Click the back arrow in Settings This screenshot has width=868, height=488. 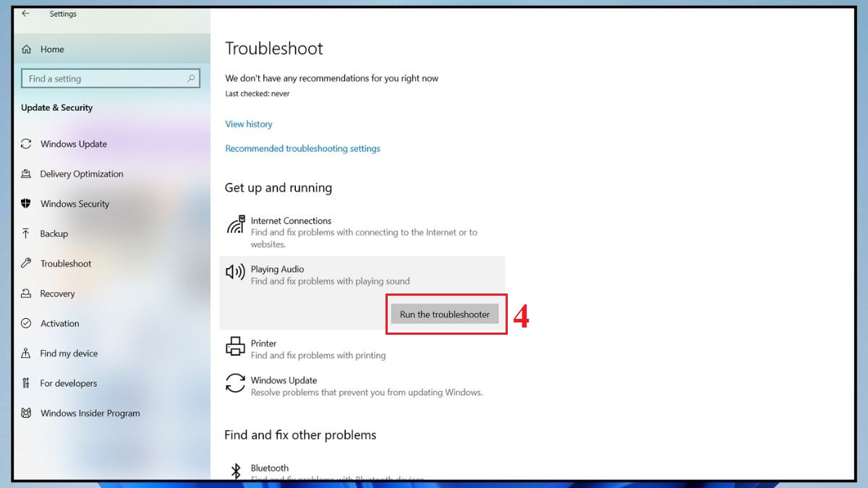pos(26,14)
